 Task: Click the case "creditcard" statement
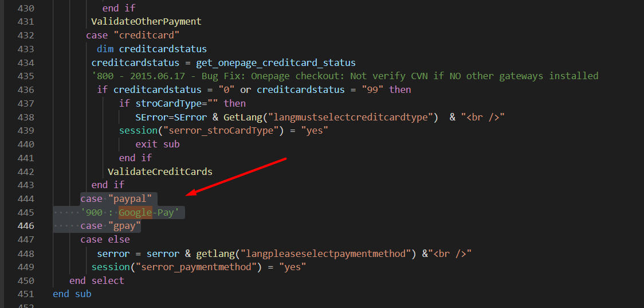coord(133,36)
